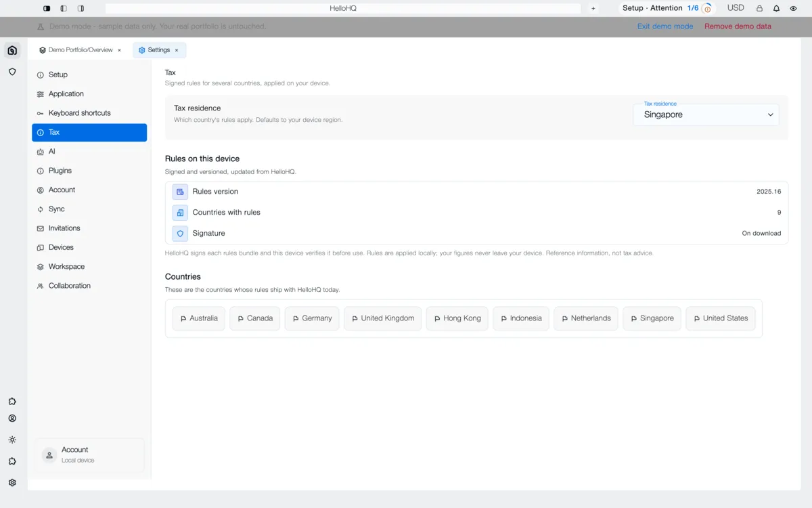Click the HelloHQ logo icon in the left rail

(12, 50)
